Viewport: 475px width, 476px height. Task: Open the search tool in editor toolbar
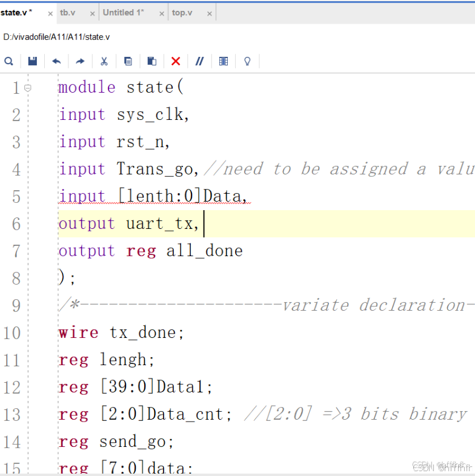pos(9,62)
